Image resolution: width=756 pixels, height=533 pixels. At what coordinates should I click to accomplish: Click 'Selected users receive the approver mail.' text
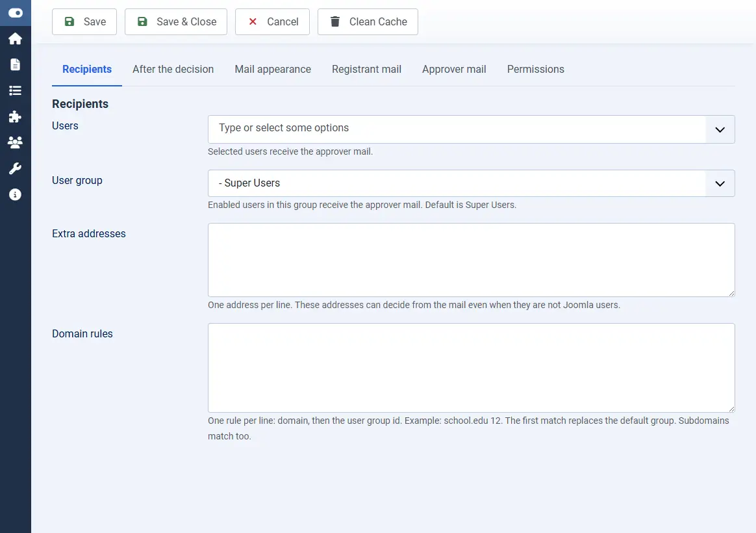point(290,151)
